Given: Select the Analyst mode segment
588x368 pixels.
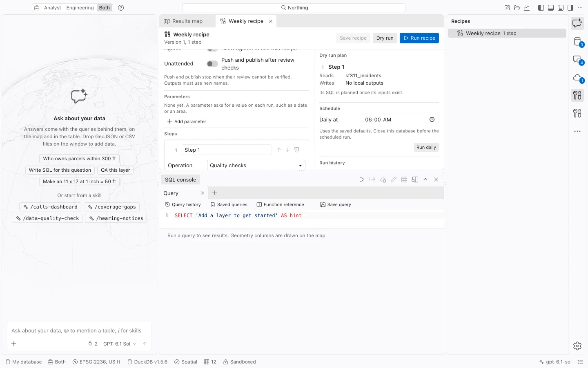Looking at the screenshot, I should 53,8.
